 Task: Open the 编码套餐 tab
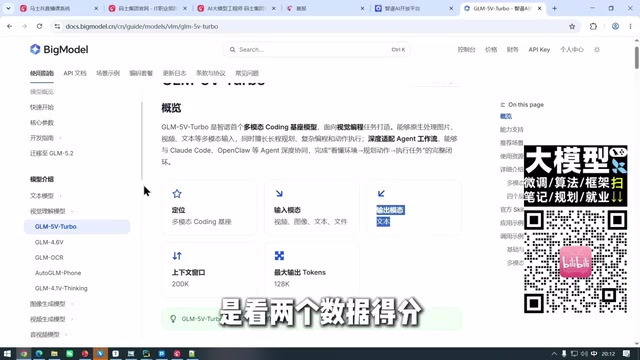click(141, 73)
